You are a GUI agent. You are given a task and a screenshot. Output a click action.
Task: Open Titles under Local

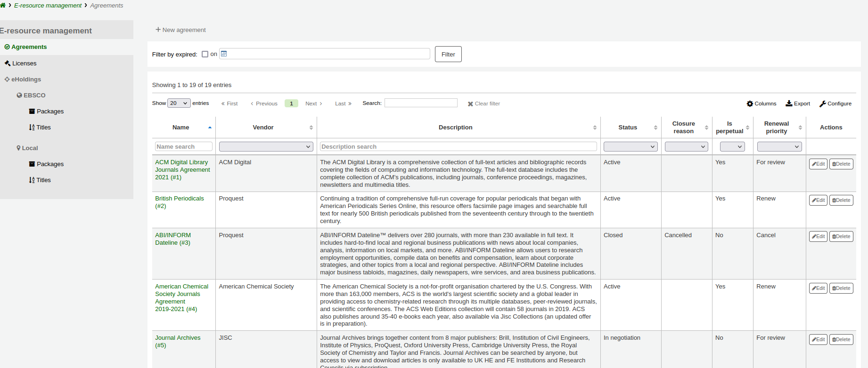click(43, 180)
